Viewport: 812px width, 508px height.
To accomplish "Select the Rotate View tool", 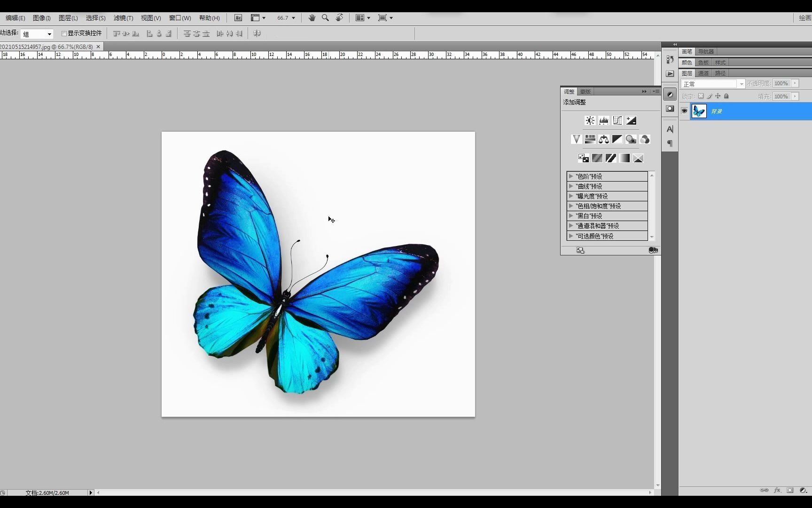I will point(339,18).
